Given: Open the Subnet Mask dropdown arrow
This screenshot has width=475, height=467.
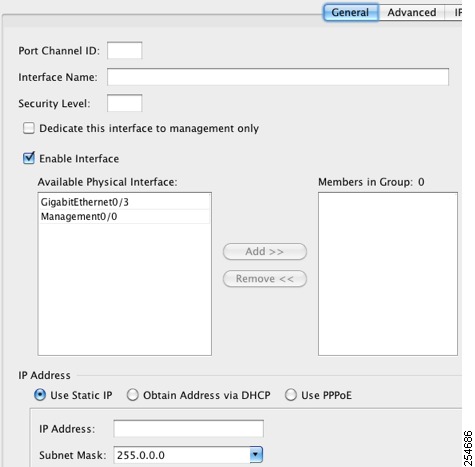Looking at the screenshot, I should tap(256, 455).
